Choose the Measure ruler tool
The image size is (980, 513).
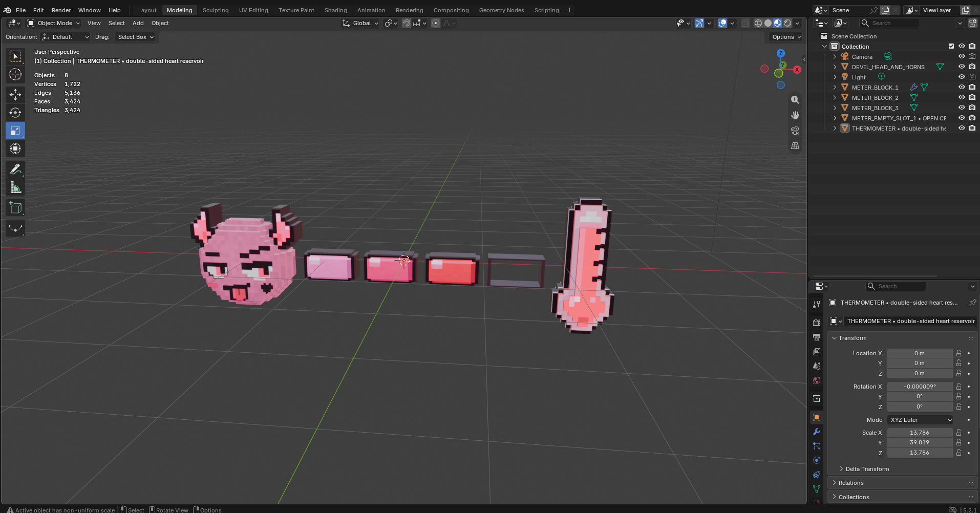(x=15, y=187)
